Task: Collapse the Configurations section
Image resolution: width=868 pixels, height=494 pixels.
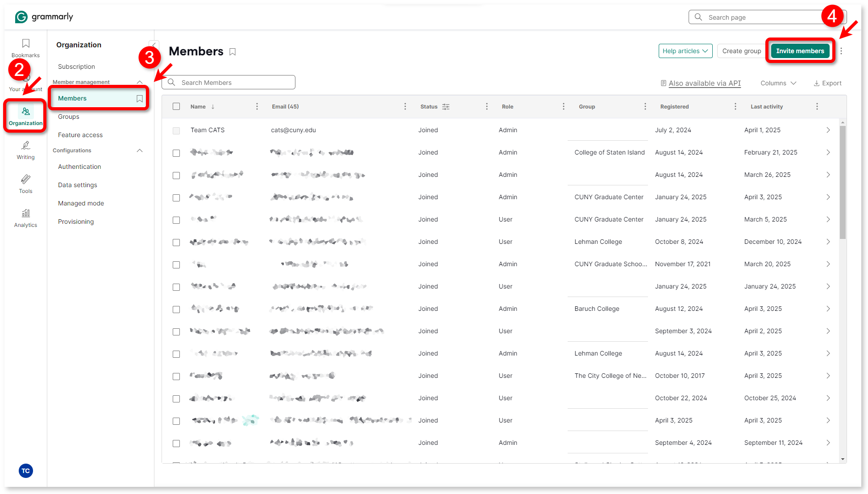Action: coord(140,151)
